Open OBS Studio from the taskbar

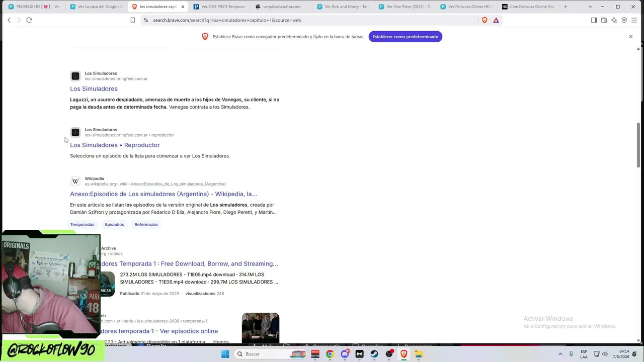pyautogui.click(x=389, y=354)
